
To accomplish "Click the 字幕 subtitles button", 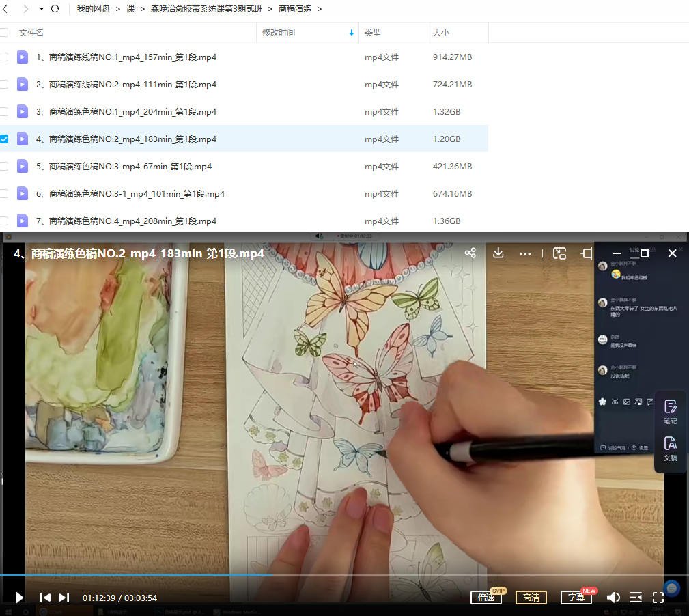I will tap(576, 597).
